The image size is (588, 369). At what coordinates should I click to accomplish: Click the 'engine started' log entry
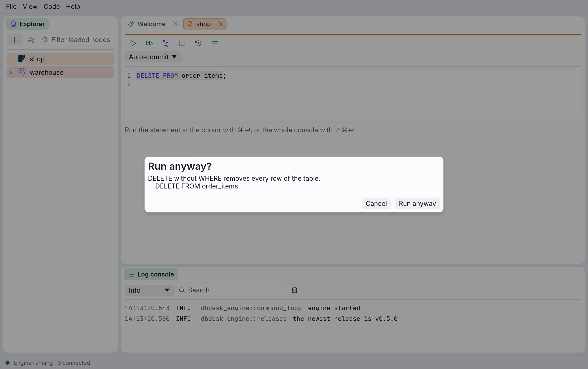pos(334,308)
